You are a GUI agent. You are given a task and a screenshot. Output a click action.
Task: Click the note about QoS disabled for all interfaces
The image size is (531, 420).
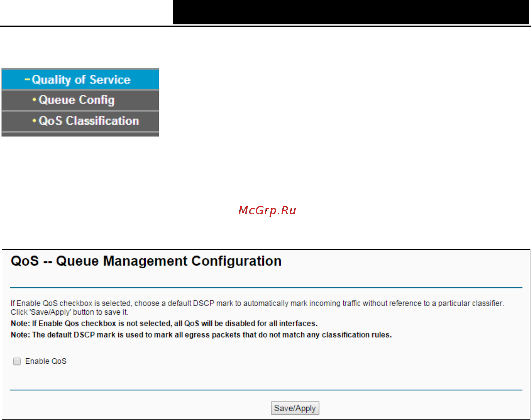164,323
